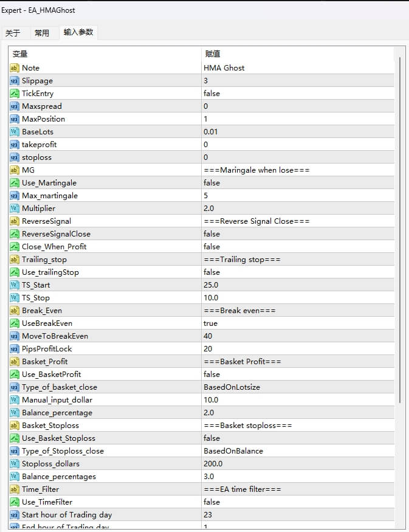Toggle the Use_trailingStop false value
The height and width of the screenshot is (532, 409).
tap(211, 272)
